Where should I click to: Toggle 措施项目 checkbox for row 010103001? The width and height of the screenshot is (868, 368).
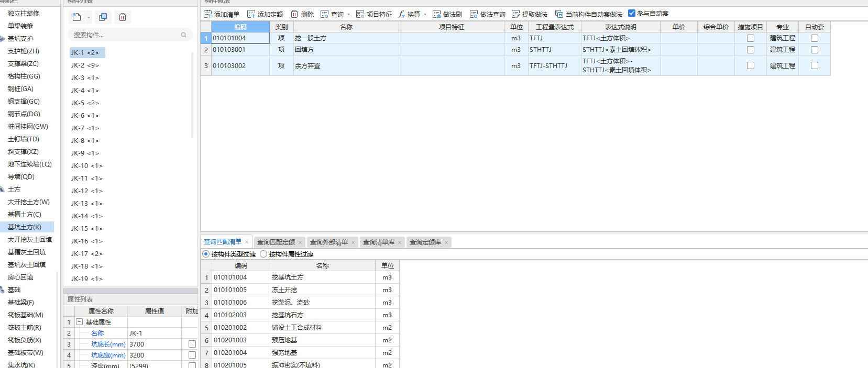pos(751,50)
